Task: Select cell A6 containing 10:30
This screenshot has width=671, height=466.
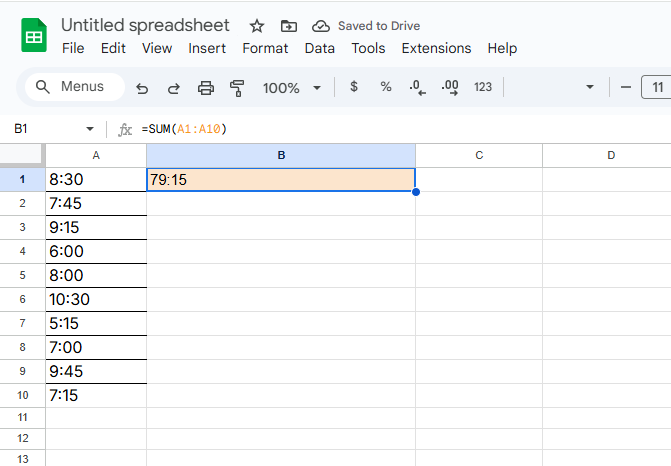Action: tap(96, 299)
